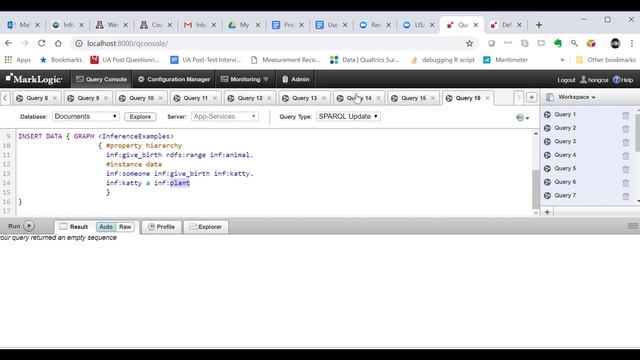640x360 pixels.
Task: Open the green Evernote extension icon
Action: point(558,43)
